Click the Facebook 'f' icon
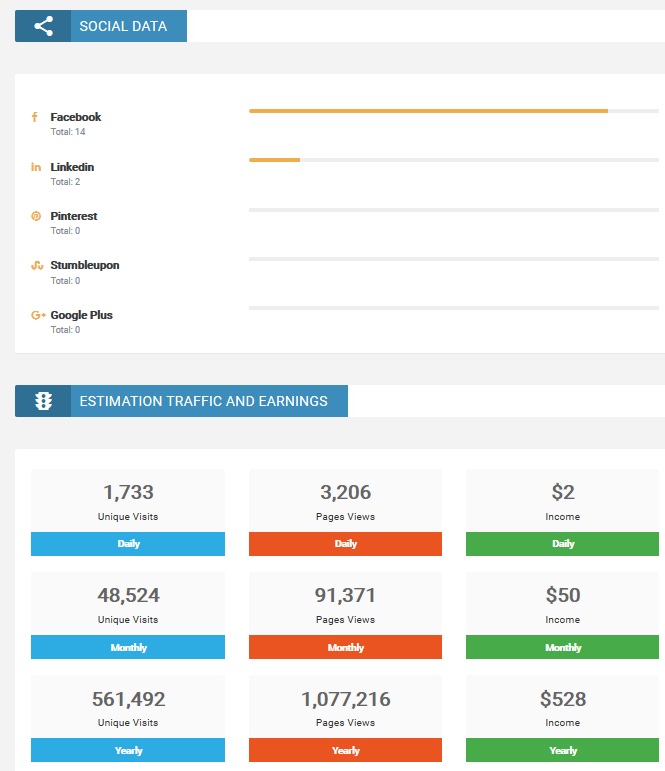 tap(34, 117)
